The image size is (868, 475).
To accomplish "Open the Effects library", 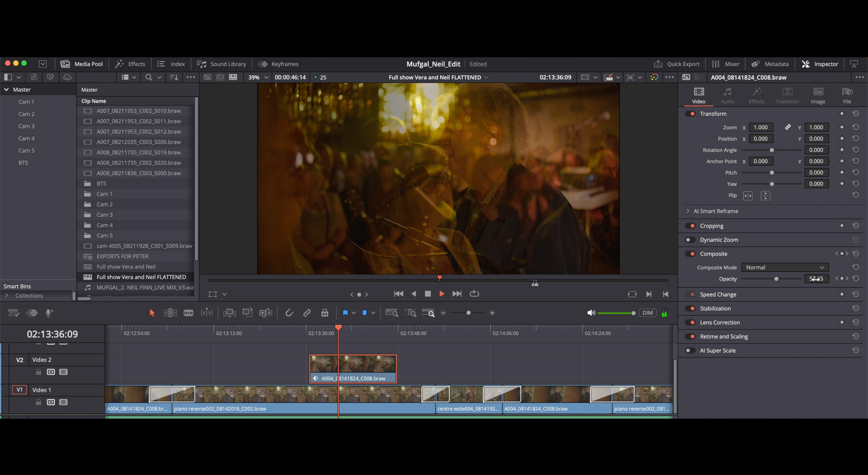I will pos(130,64).
